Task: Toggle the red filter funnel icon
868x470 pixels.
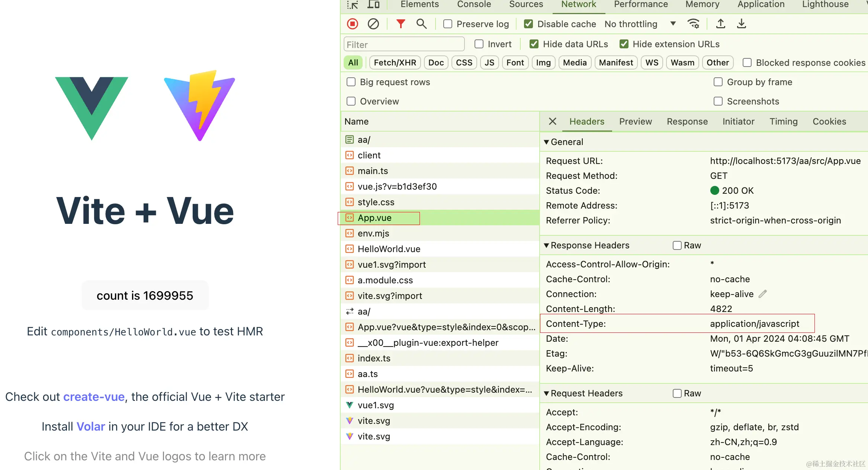Action: [401, 24]
